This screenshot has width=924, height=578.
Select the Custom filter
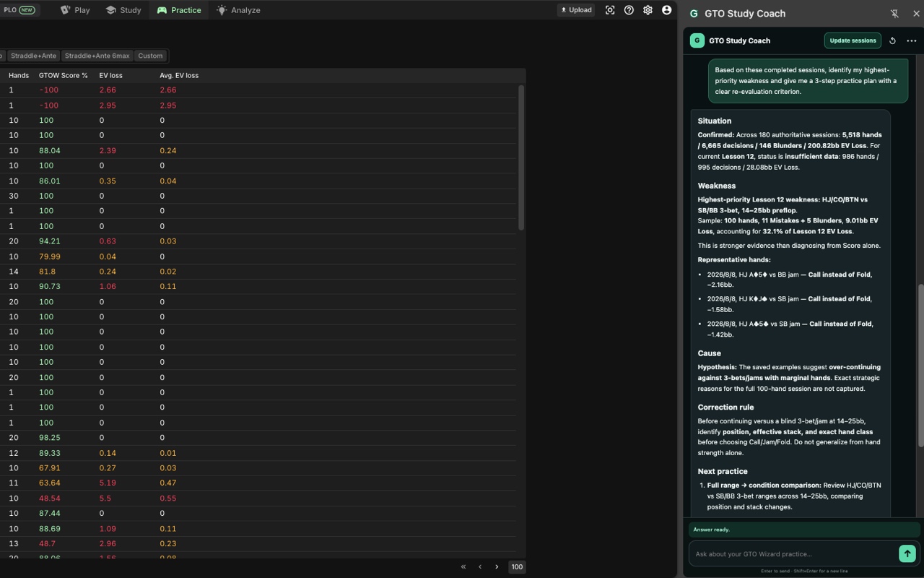coord(150,56)
